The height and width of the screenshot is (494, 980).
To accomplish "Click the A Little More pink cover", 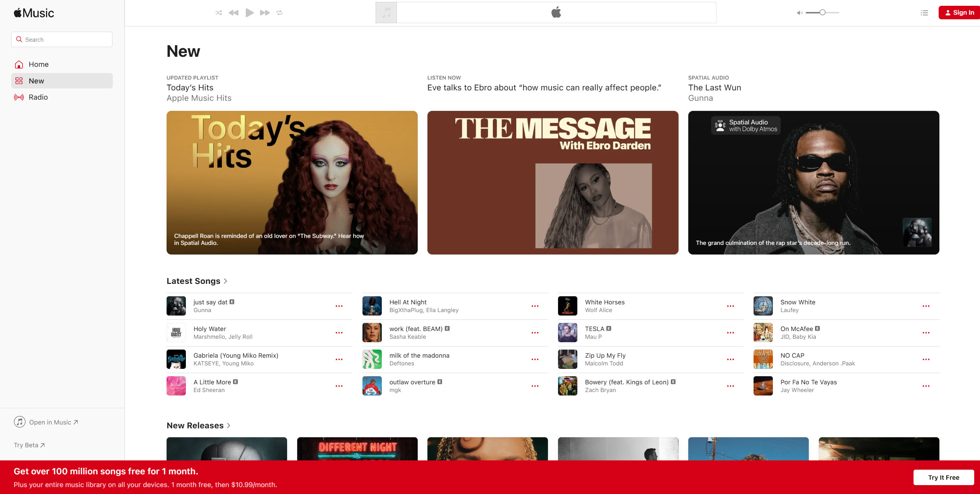I will coord(176,386).
